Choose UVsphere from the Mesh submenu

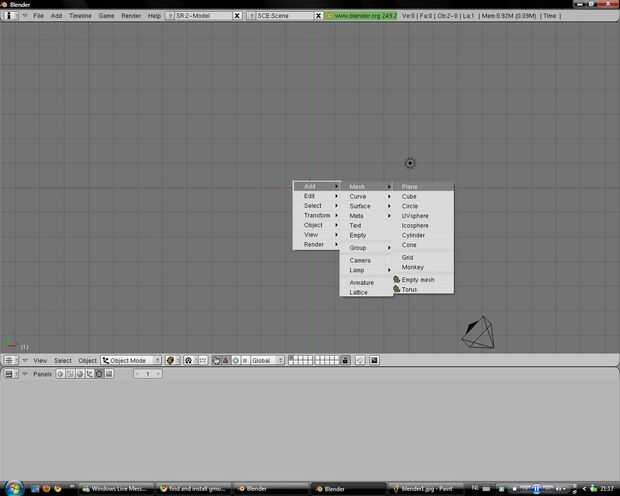pos(424,216)
